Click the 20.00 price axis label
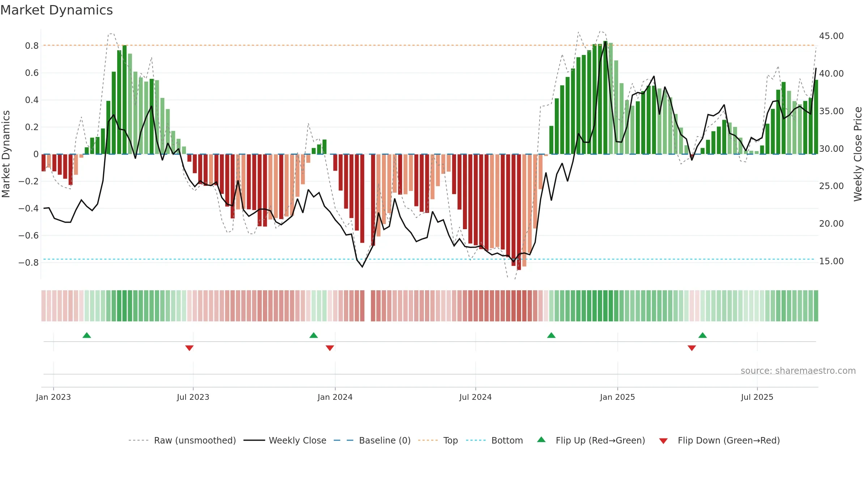868x488 pixels. coord(831,224)
